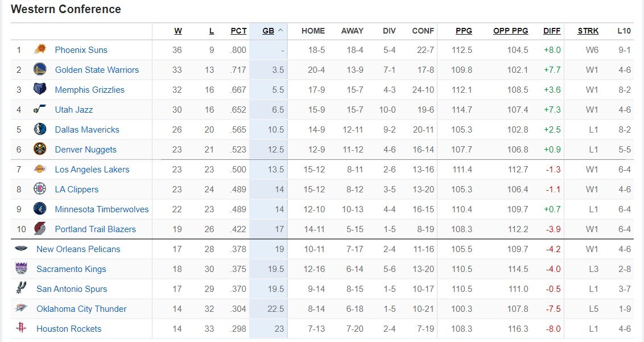644x342 pixels.
Task: Click the Denver Nuggets logo icon
Action: (x=40, y=150)
